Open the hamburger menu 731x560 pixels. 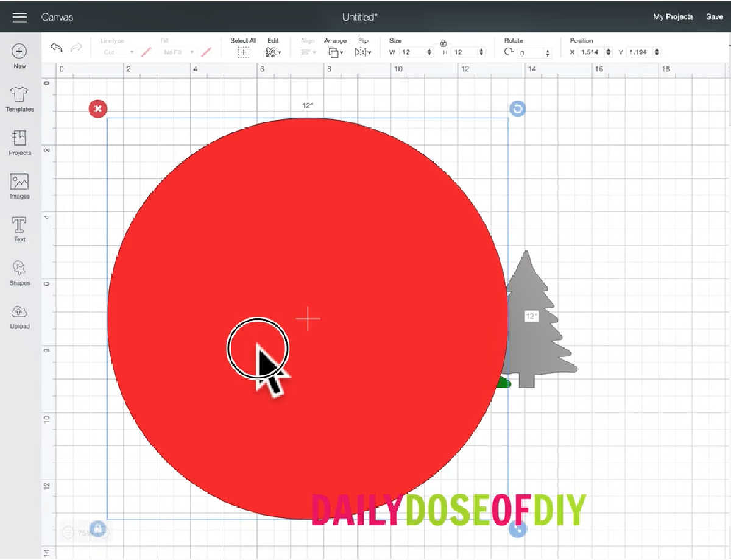19,17
